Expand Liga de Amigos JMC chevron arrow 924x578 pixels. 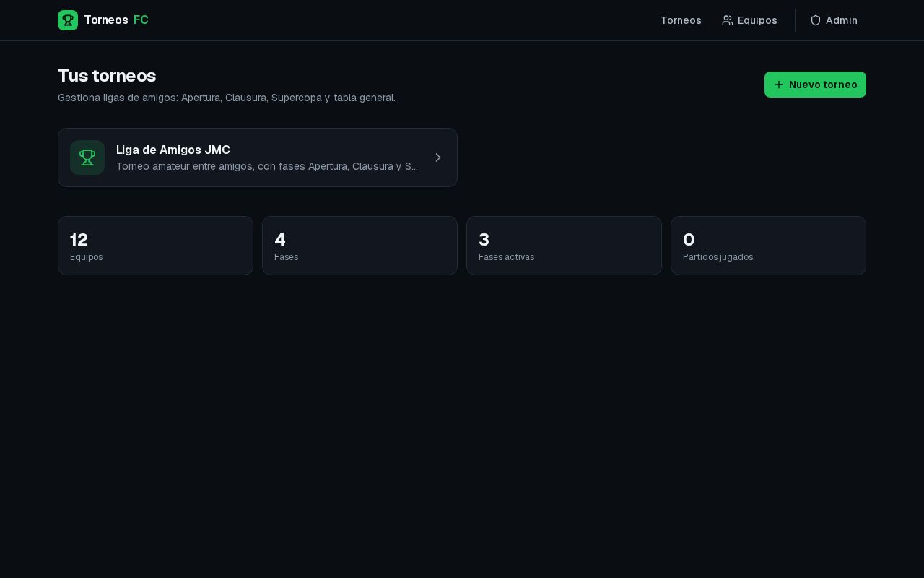coord(437,158)
